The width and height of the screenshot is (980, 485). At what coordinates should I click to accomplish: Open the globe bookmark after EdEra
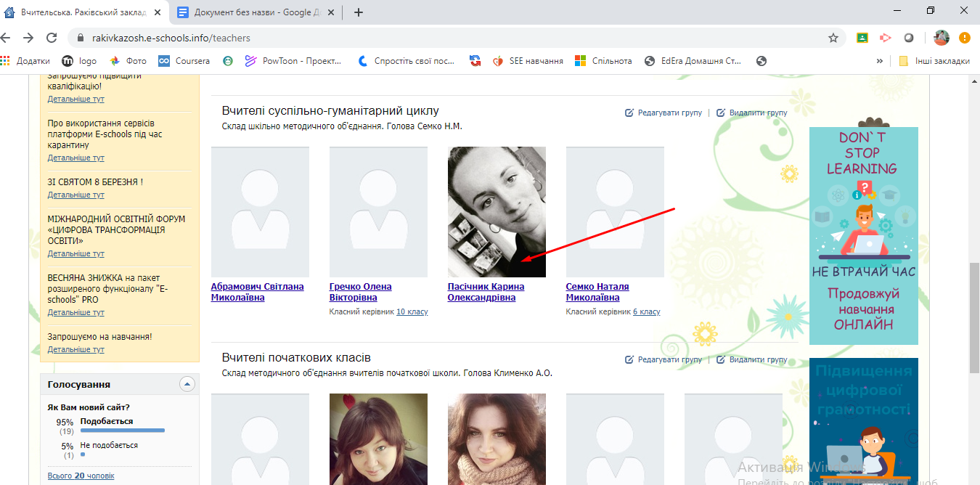[x=761, y=61]
